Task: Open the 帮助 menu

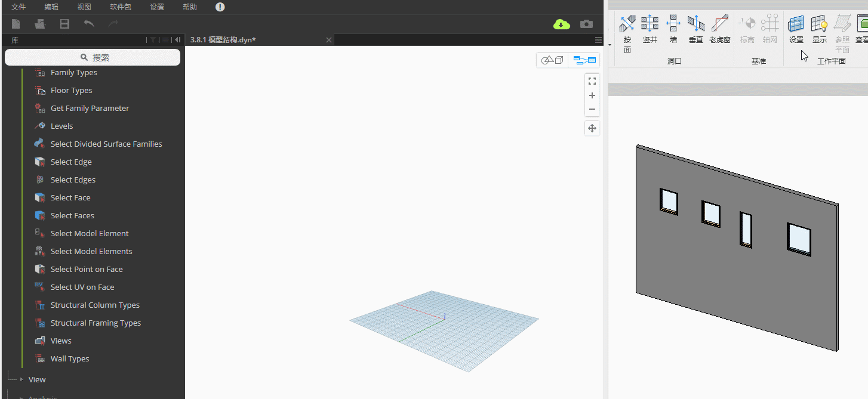Action: [190, 7]
